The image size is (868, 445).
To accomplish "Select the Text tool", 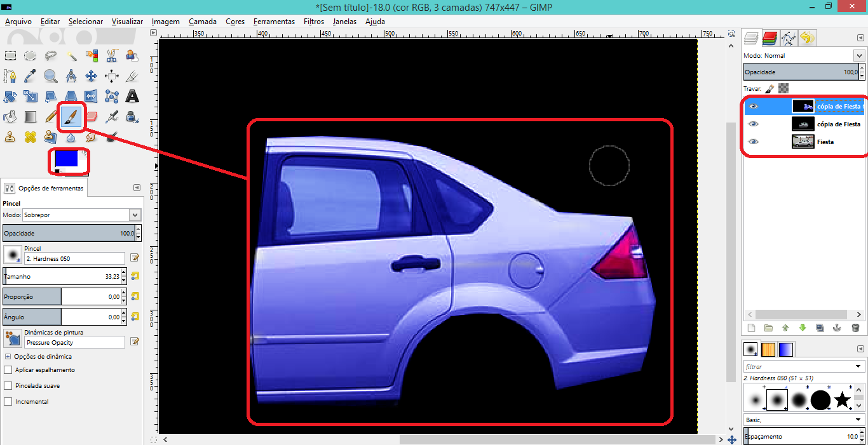I will click(x=132, y=96).
